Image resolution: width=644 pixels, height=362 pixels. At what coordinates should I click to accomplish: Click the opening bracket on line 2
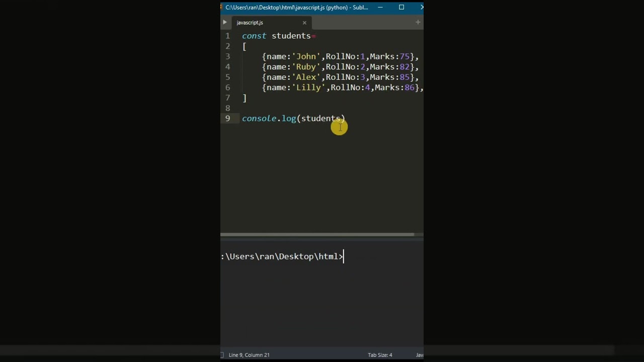pos(245,46)
